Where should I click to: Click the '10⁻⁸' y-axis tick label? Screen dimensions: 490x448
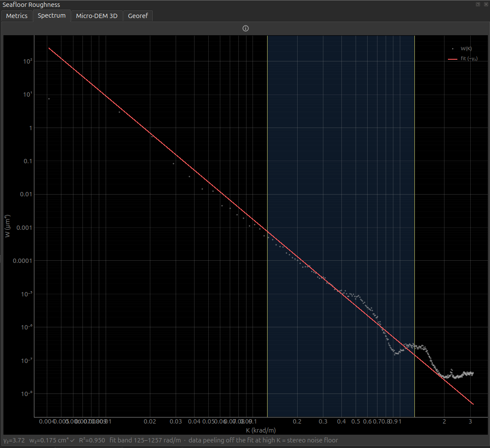click(x=27, y=393)
